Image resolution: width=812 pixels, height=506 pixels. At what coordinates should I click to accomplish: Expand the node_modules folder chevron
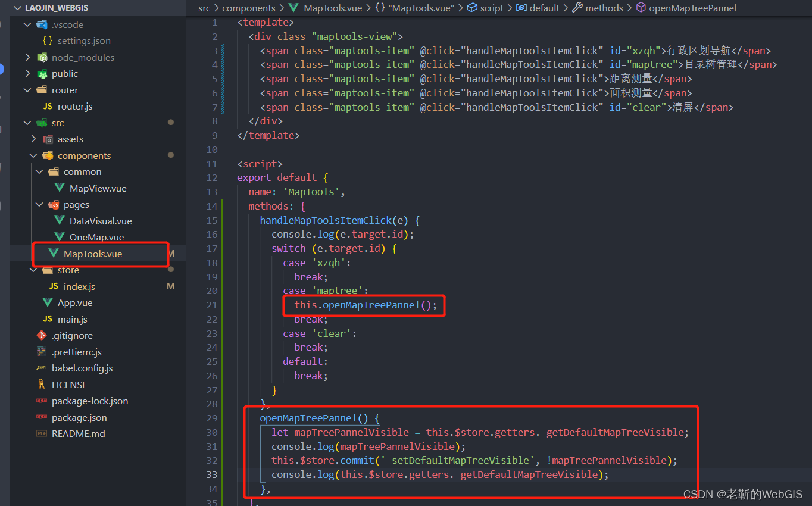(27, 57)
